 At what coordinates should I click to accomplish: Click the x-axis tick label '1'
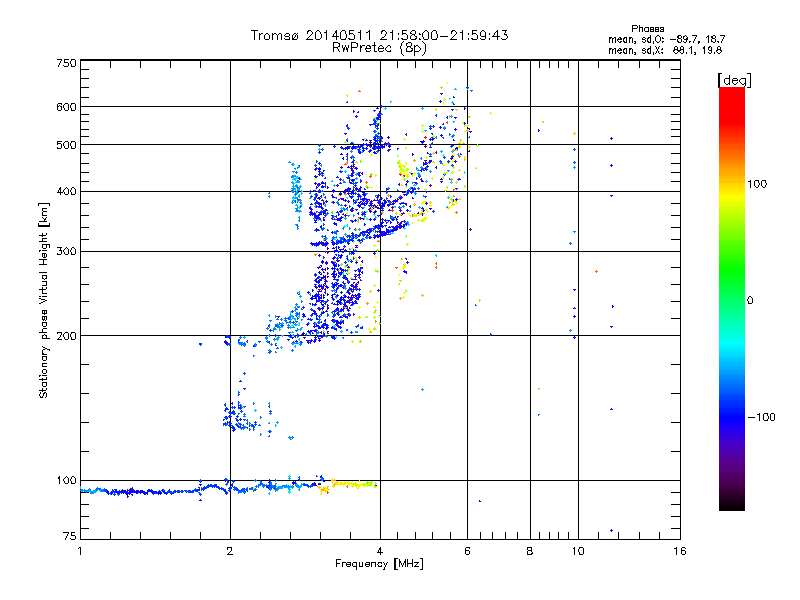(80, 551)
